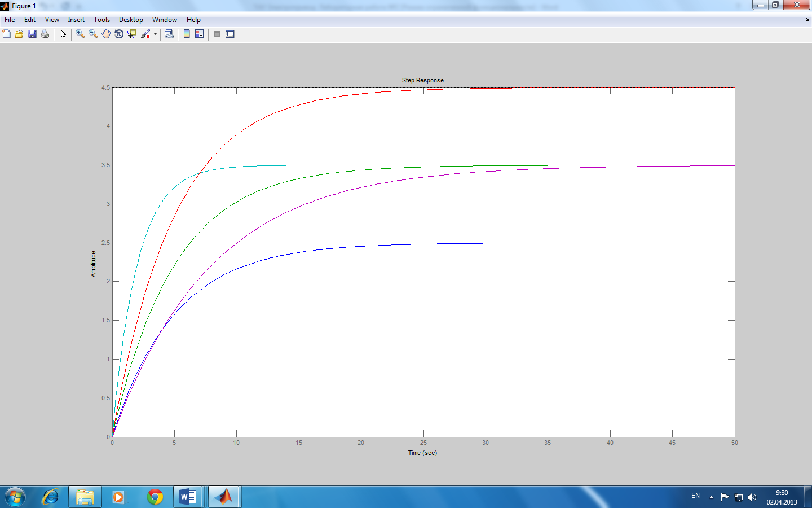Click the x-axis tick label 25

(x=423, y=443)
